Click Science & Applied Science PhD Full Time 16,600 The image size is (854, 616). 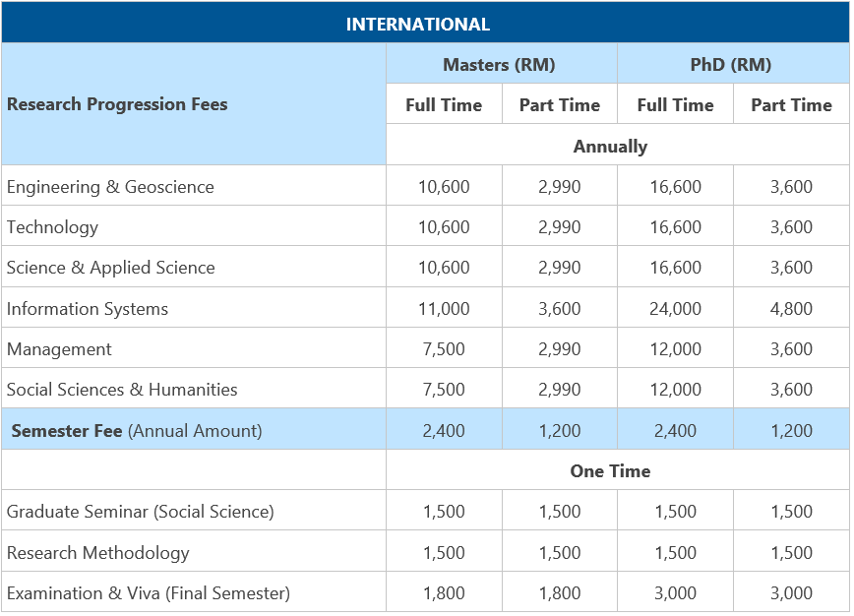(675, 268)
